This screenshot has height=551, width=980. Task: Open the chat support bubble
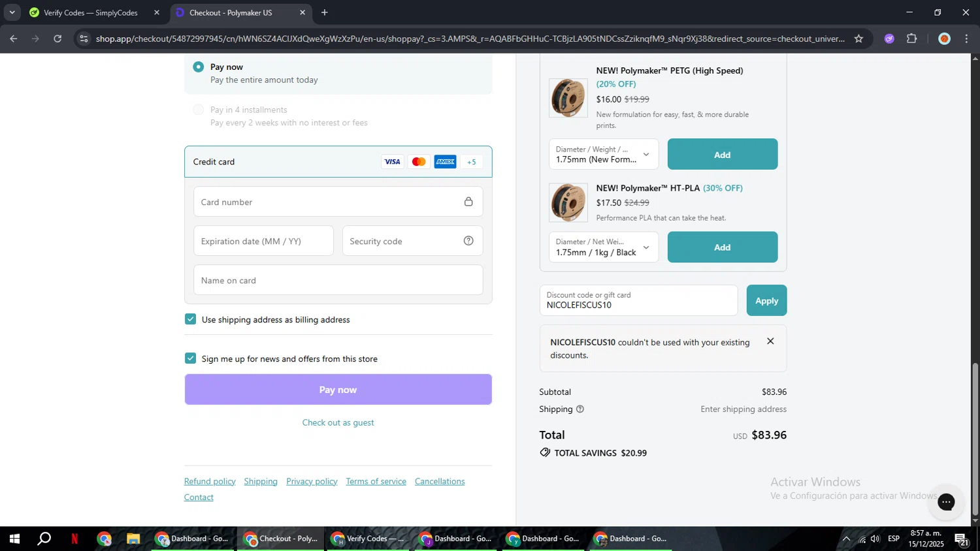[946, 502]
